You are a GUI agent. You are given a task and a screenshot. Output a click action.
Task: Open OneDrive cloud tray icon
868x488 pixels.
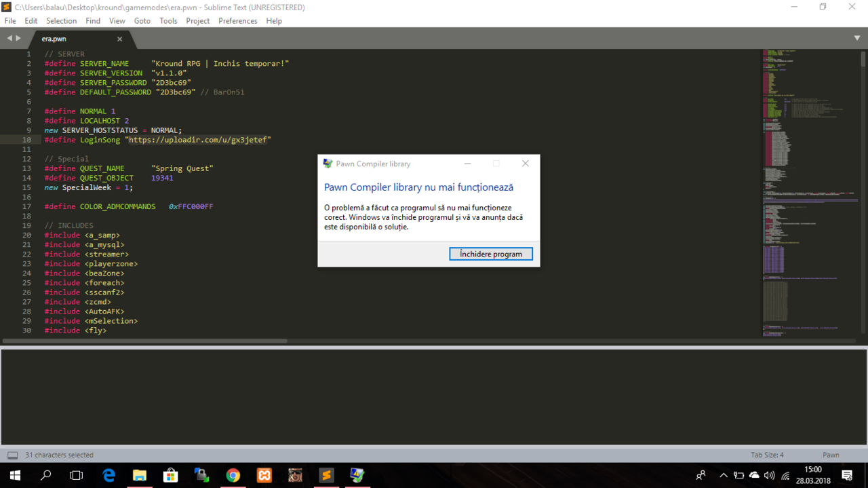coord(754,476)
